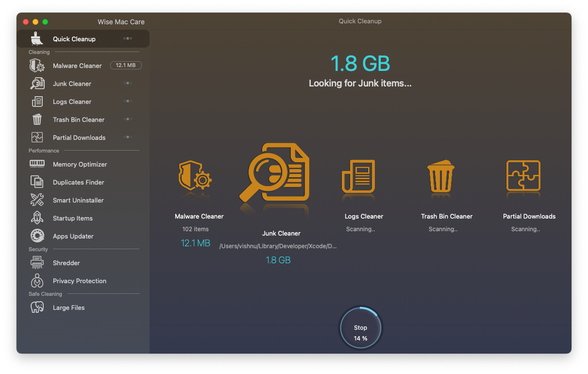588x374 pixels.
Task: Click the 1.8 GB value under Junk Cleaner
Action: point(278,260)
